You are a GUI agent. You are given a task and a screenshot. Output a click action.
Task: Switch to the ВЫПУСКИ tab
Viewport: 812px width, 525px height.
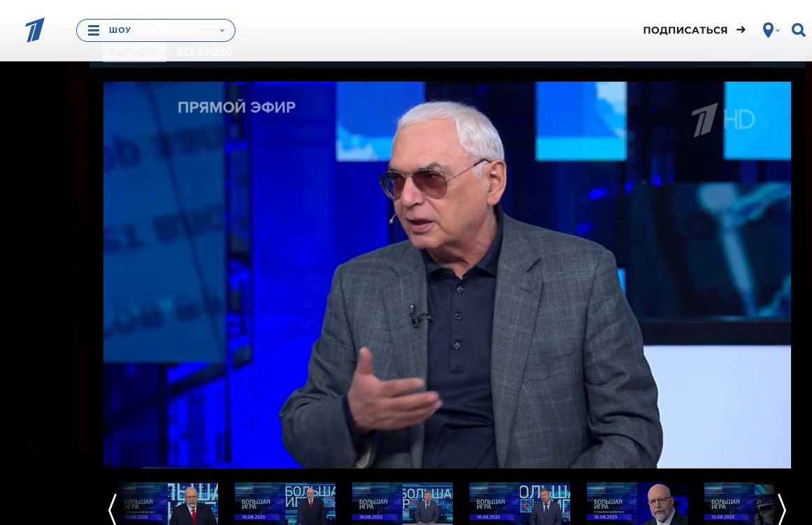click(x=134, y=52)
